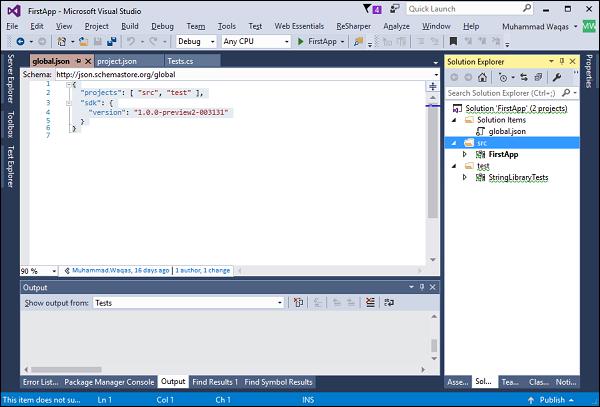This screenshot has width=600, height=407.
Task: Open the Debug configuration dropdown
Action: tap(196, 42)
